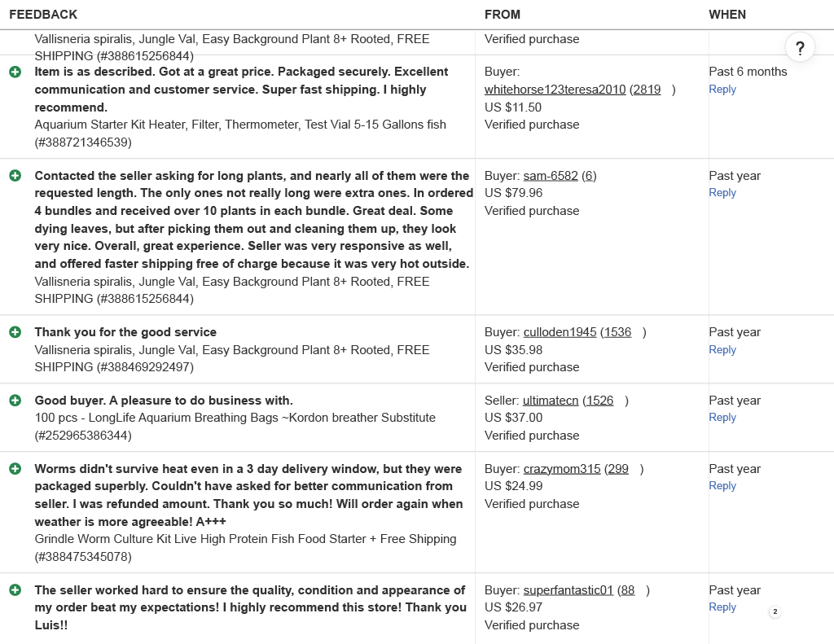Click the help question mark button
Image resolution: width=834 pixels, height=644 pixels.
tap(800, 47)
